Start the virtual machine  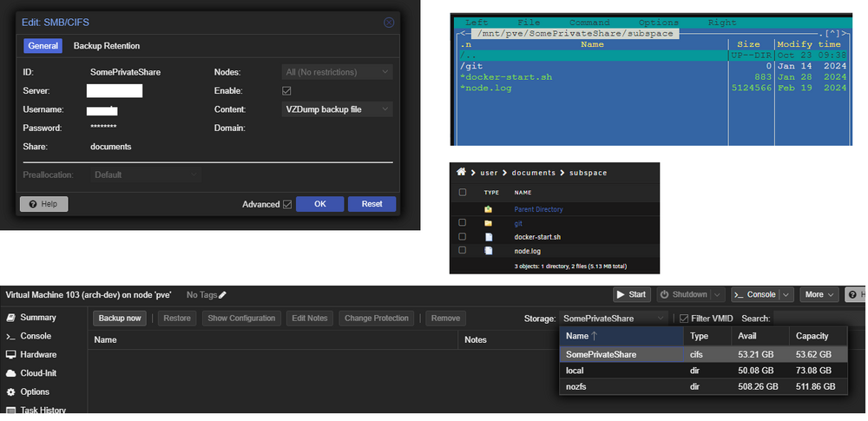tap(632, 295)
